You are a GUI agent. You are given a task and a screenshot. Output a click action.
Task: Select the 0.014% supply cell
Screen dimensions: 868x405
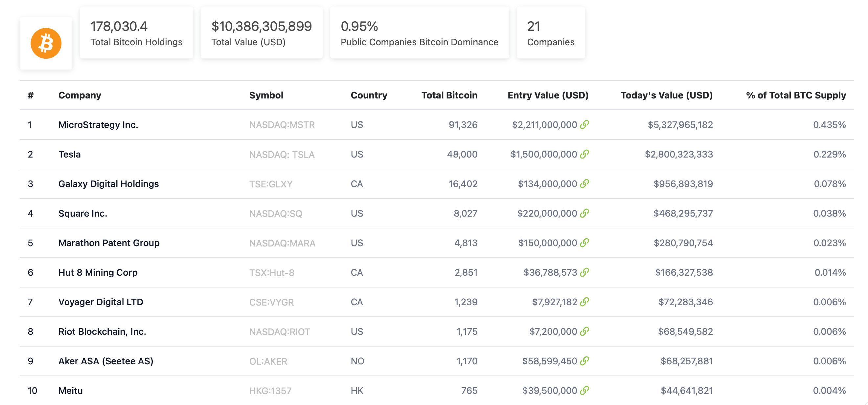830,272
